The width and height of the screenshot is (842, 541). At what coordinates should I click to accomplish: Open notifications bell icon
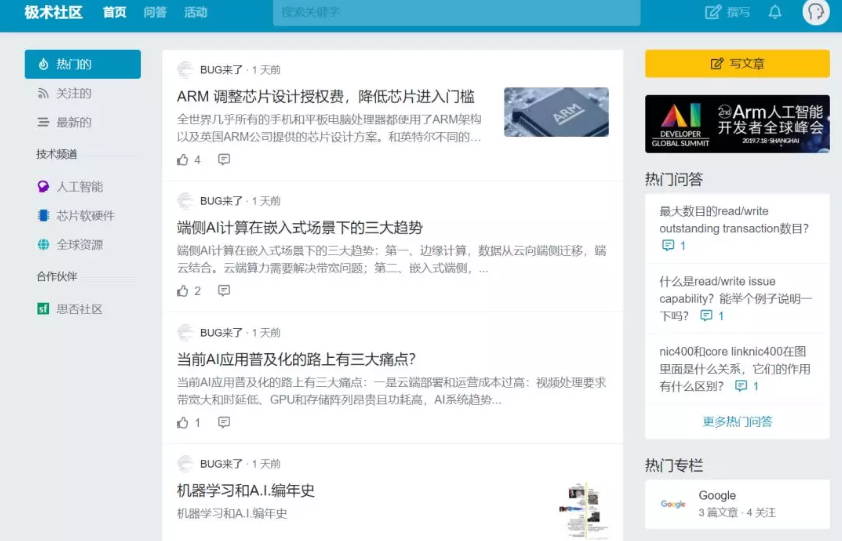click(x=775, y=12)
